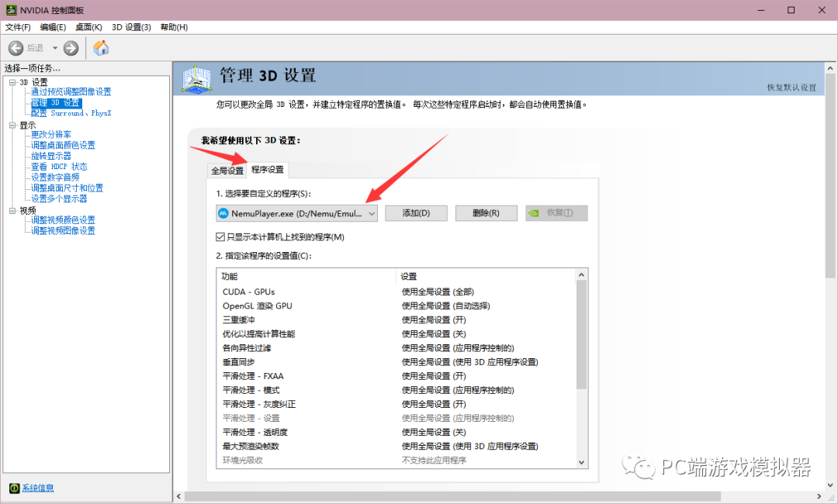838x504 pixels.
Task: Select the 平滑处理 - 透明度 row
Action: click(396, 433)
